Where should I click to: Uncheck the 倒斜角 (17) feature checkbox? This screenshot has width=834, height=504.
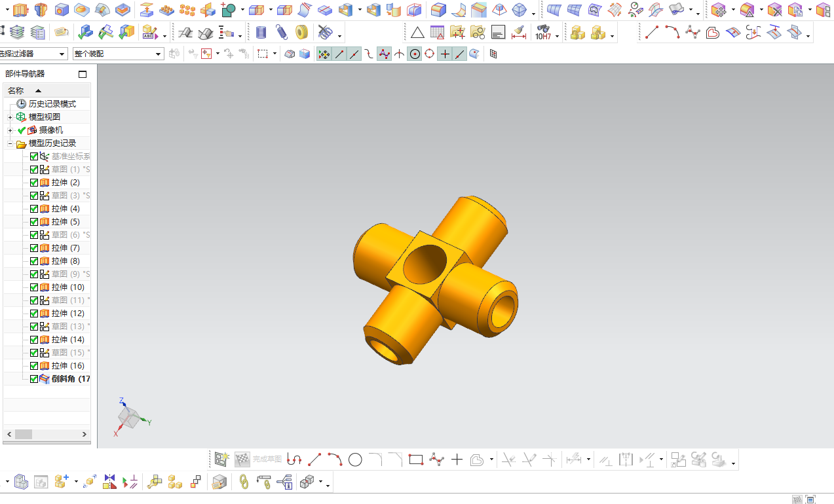point(34,379)
